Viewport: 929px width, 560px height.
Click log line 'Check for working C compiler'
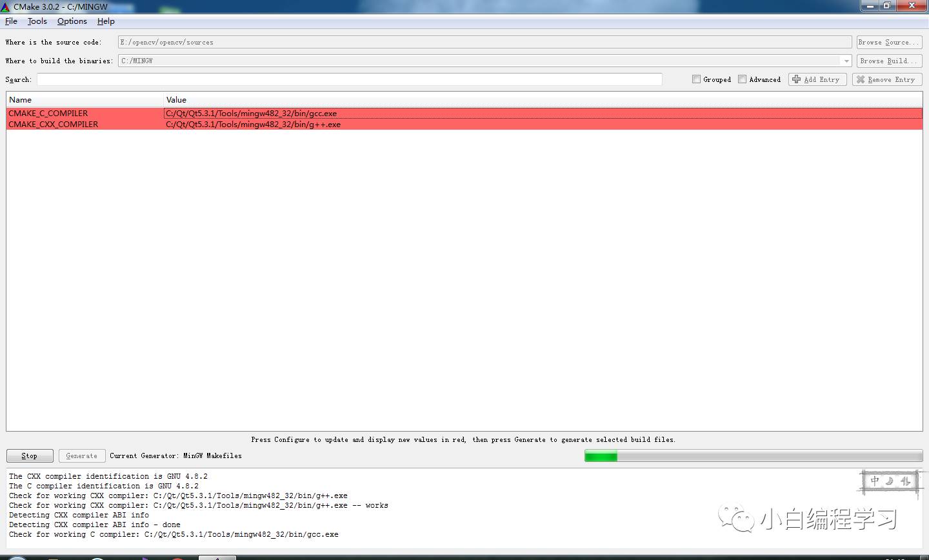[174, 534]
